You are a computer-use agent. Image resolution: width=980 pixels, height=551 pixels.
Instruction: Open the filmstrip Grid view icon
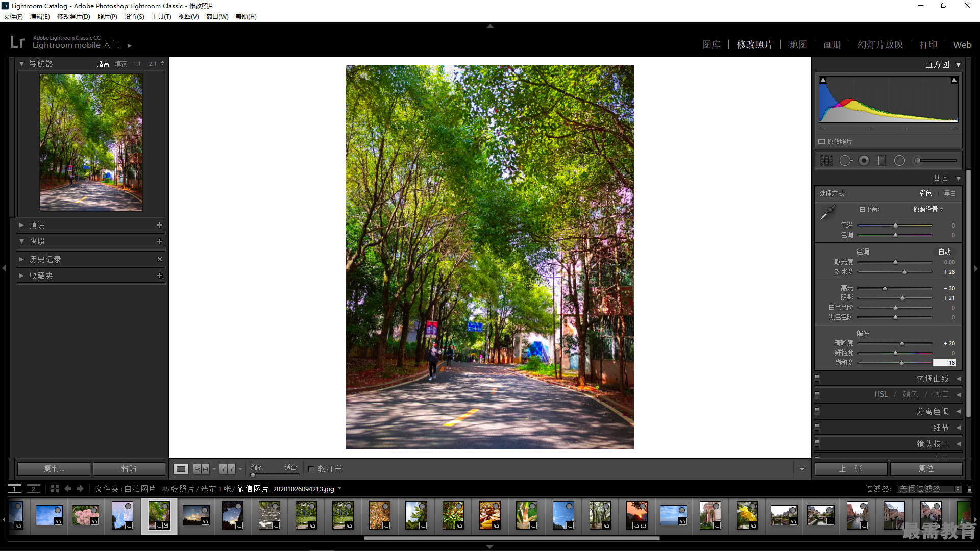pos(55,489)
